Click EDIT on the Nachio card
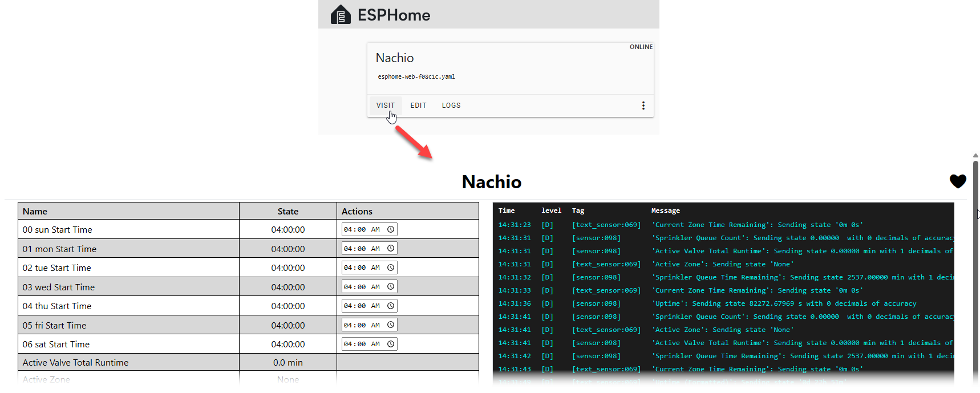The height and width of the screenshot is (393, 980). (419, 106)
